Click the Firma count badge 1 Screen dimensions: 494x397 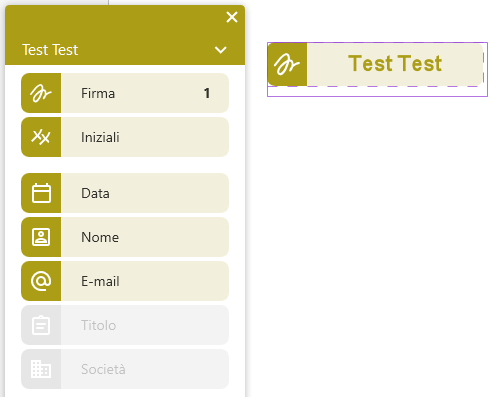click(207, 93)
